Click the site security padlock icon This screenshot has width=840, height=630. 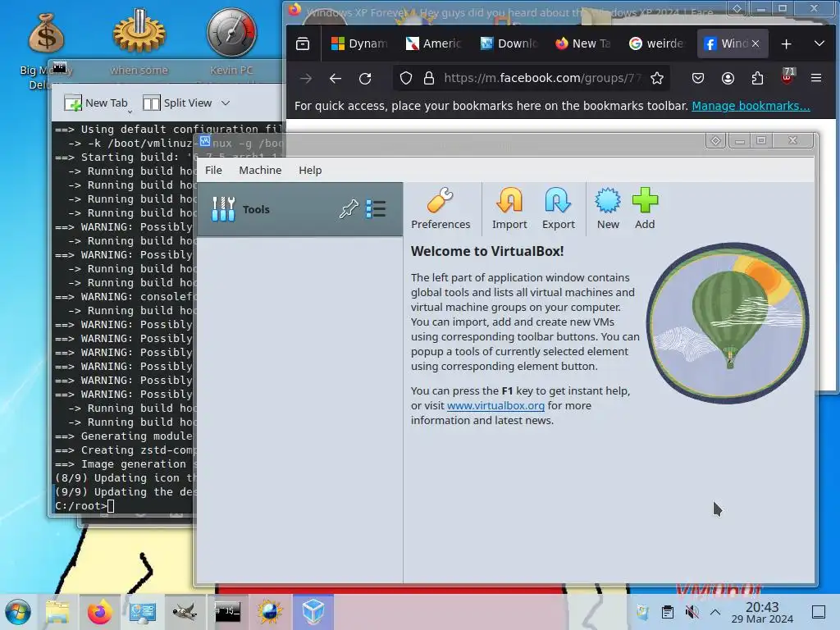[428, 78]
